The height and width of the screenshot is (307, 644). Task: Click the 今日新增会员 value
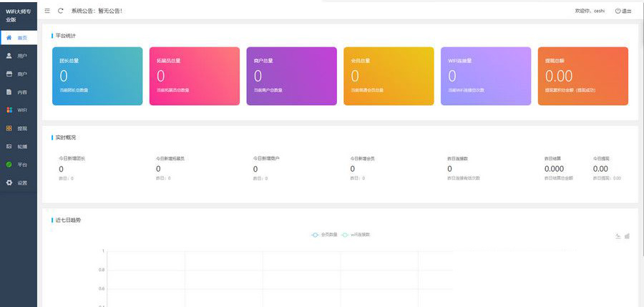click(352, 169)
